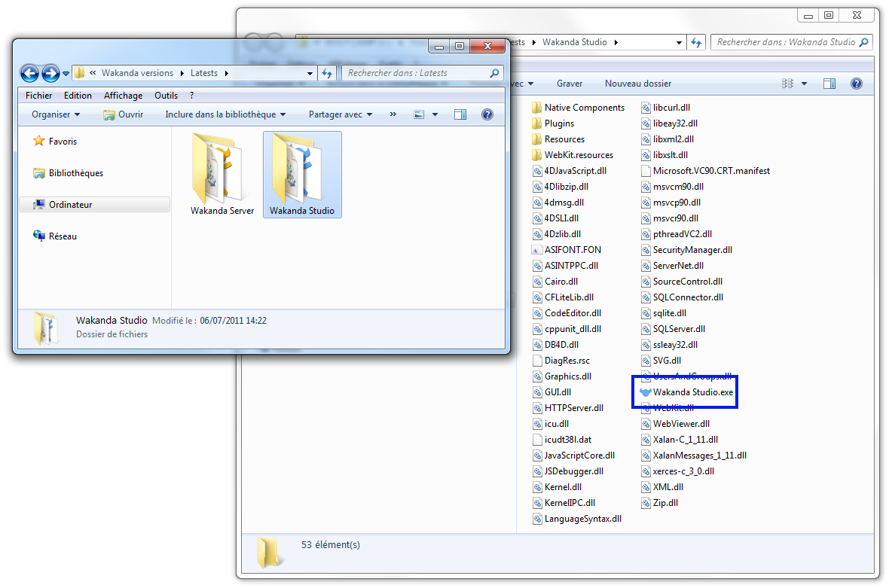Select Wakanda Studio.exe file
The image size is (889, 588).
[x=686, y=392]
